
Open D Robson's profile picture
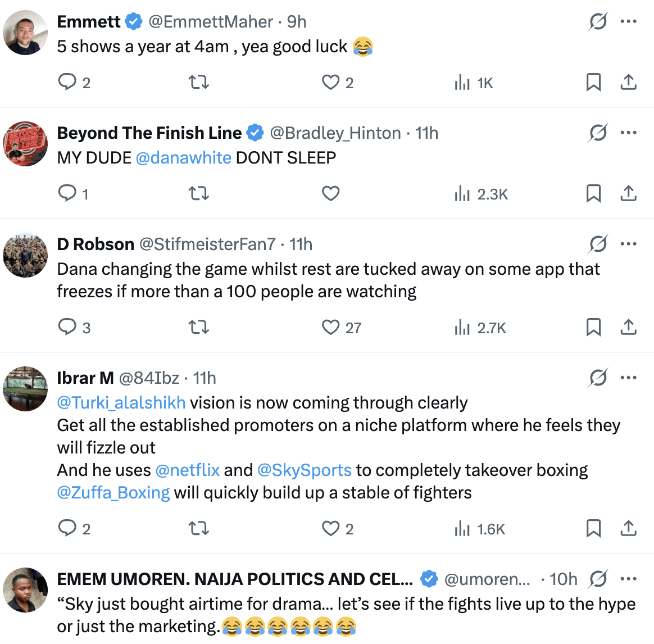coord(25,255)
